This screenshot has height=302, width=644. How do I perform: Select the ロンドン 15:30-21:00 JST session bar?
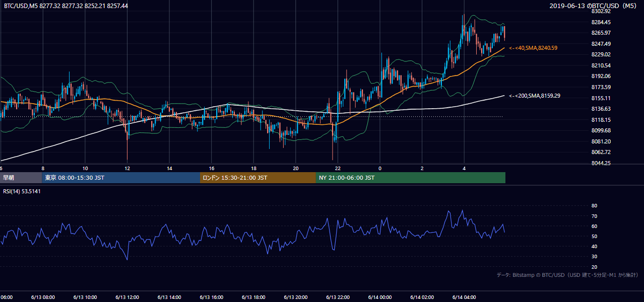pyautogui.click(x=258, y=178)
